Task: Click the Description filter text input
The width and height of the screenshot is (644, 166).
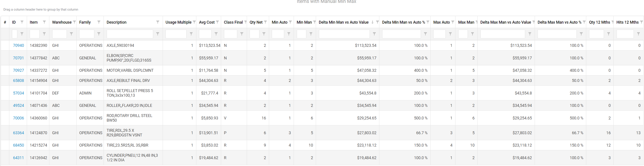Action: 129,34
